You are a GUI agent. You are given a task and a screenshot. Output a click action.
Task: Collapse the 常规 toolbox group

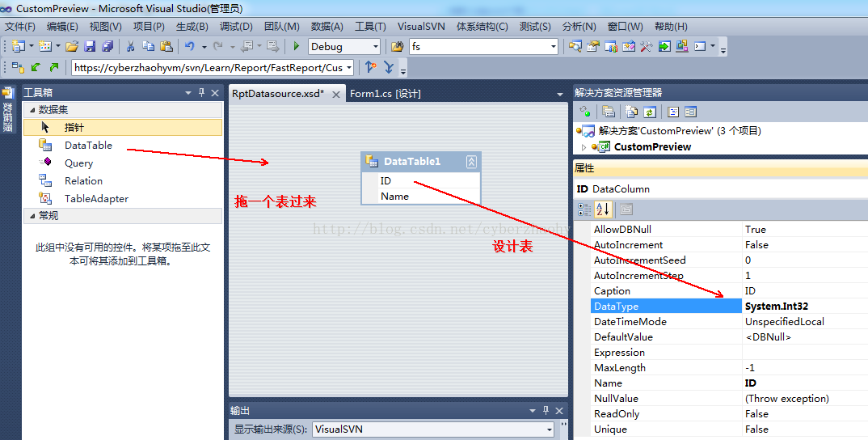(32, 216)
